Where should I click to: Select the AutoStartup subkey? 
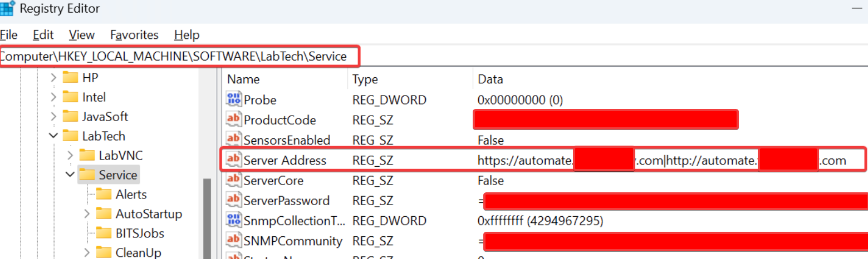pyautogui.click(x=149, y=214)
